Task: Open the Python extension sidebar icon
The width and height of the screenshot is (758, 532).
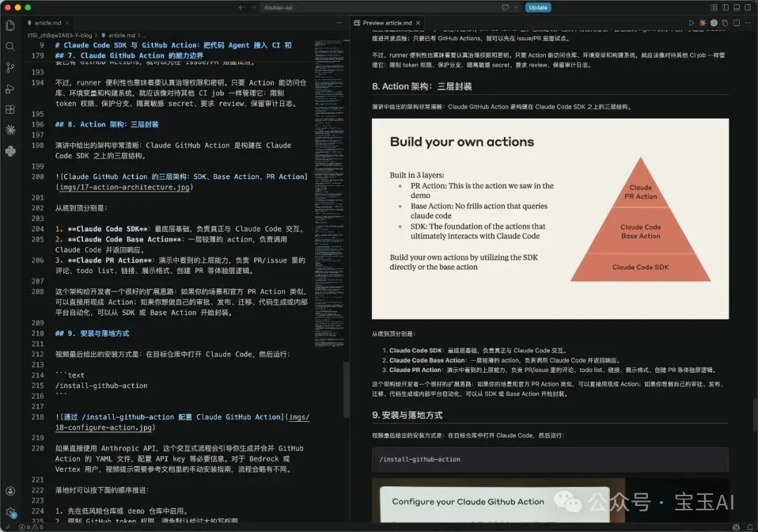Action: click(x=10, y=151)
